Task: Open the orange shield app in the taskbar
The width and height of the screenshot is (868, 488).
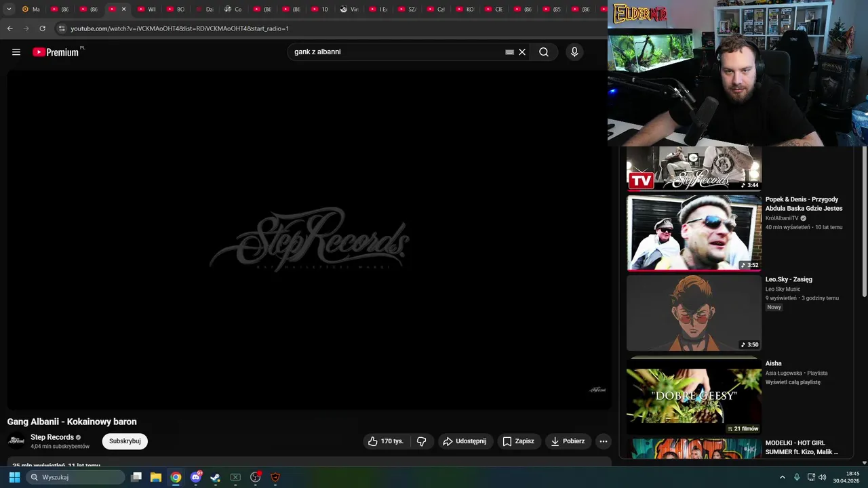Action: click(275, 477)
